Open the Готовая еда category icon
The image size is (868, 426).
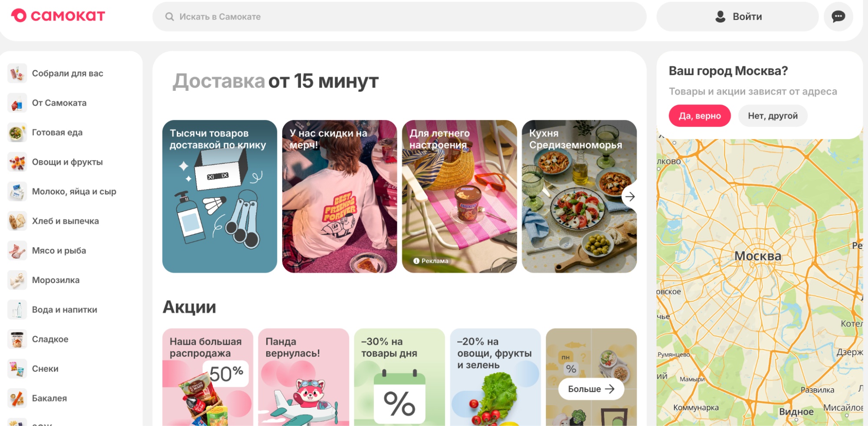pos(17,133)
